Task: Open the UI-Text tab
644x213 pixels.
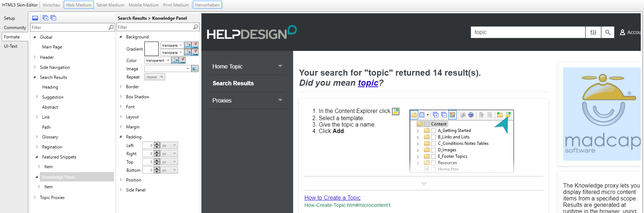Action: (11, 46)
